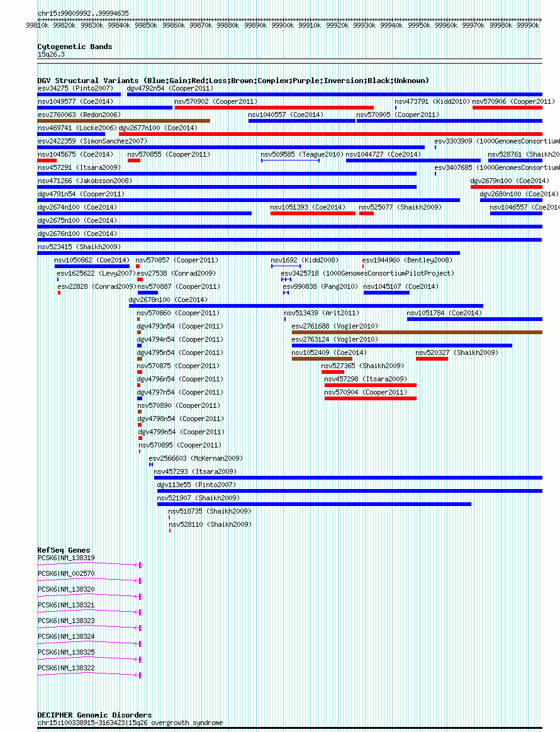Screen dimensions: 560x732
Task: Click dgv2677n100 (Coe2014) label
Action: [158, 127]
